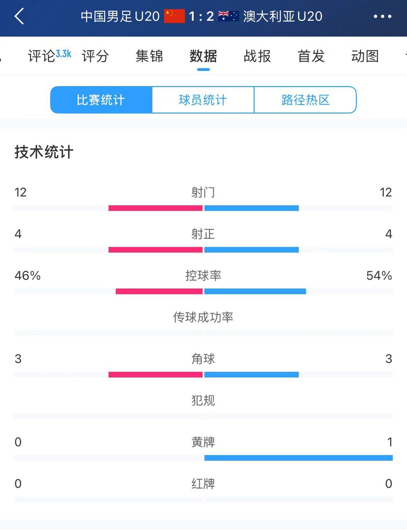Click the red 射门 shots bar

pos(155,208)
